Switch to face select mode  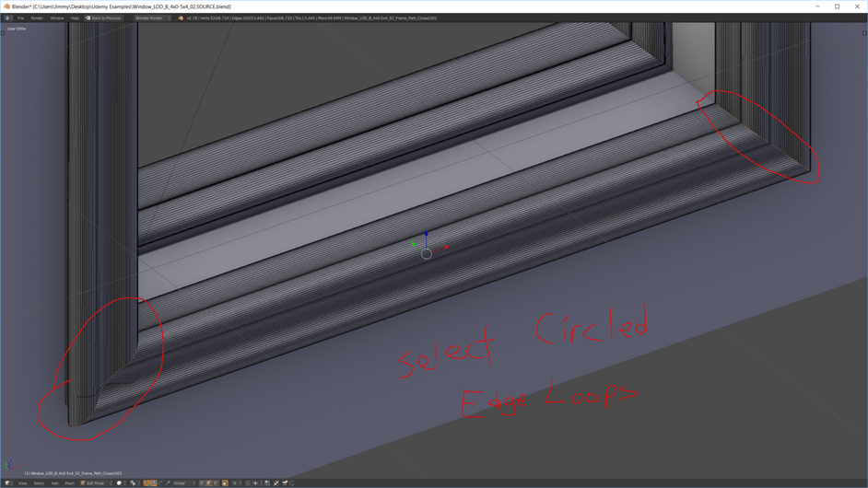217,483
